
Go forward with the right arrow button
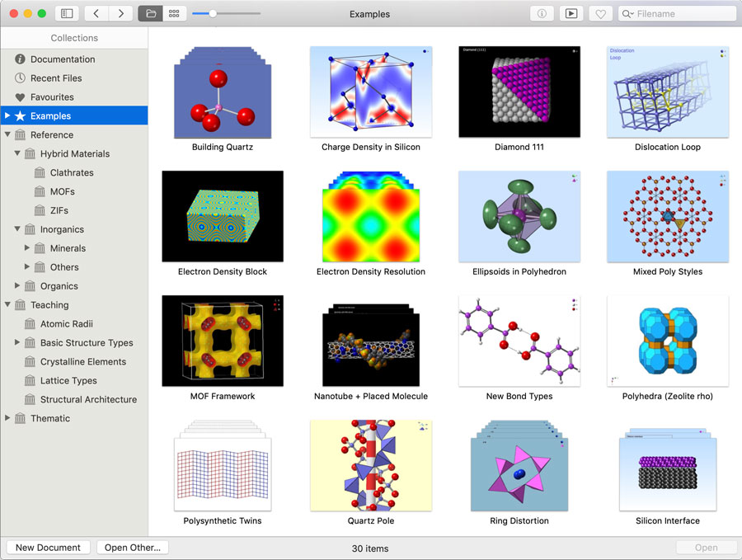click(x=121, y=13)
